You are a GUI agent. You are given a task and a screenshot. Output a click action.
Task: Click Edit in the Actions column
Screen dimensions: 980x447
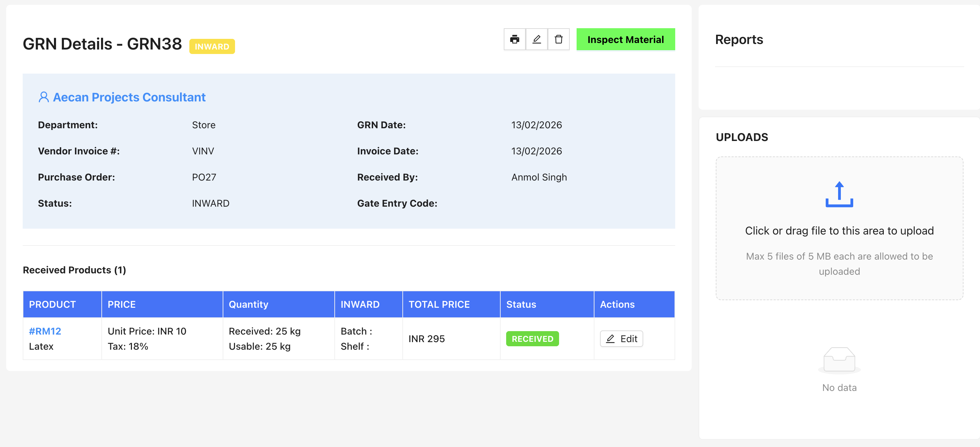click(x=621, y=338)
